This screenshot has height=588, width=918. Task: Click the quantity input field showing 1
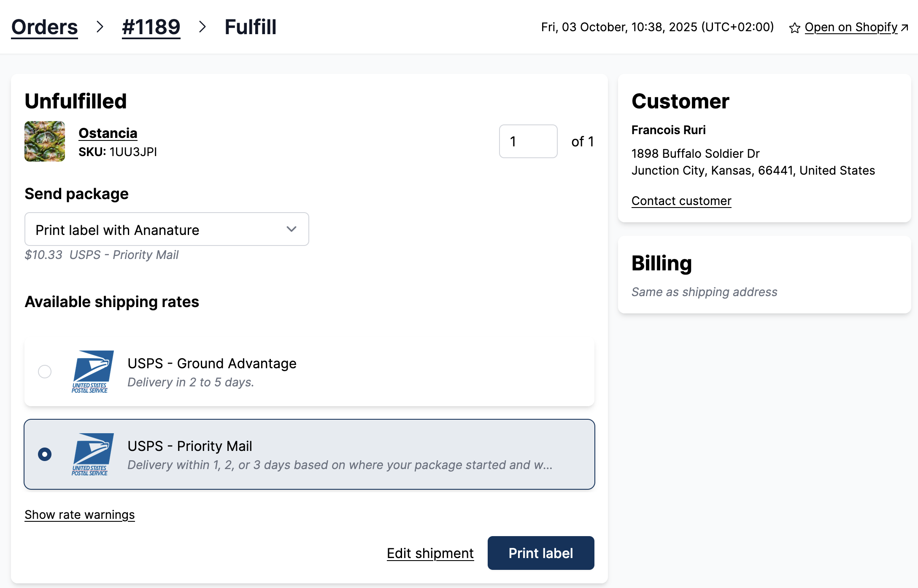coord(528,141)
